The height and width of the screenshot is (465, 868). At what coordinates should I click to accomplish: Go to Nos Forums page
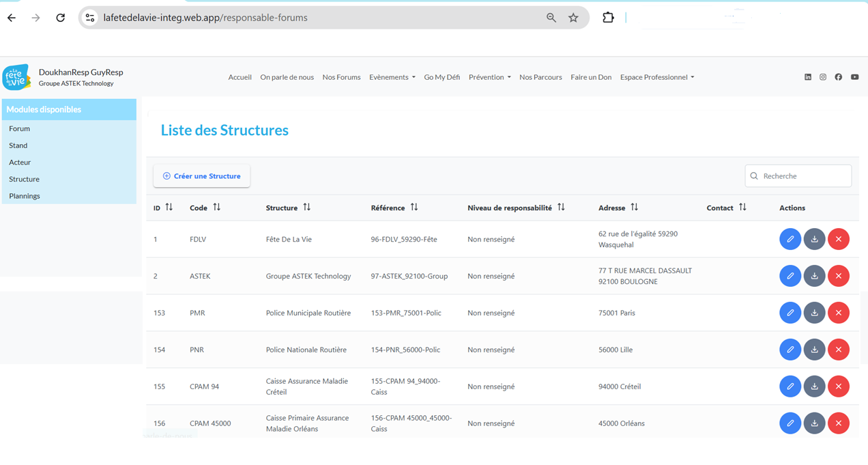(x=341, y=77)
